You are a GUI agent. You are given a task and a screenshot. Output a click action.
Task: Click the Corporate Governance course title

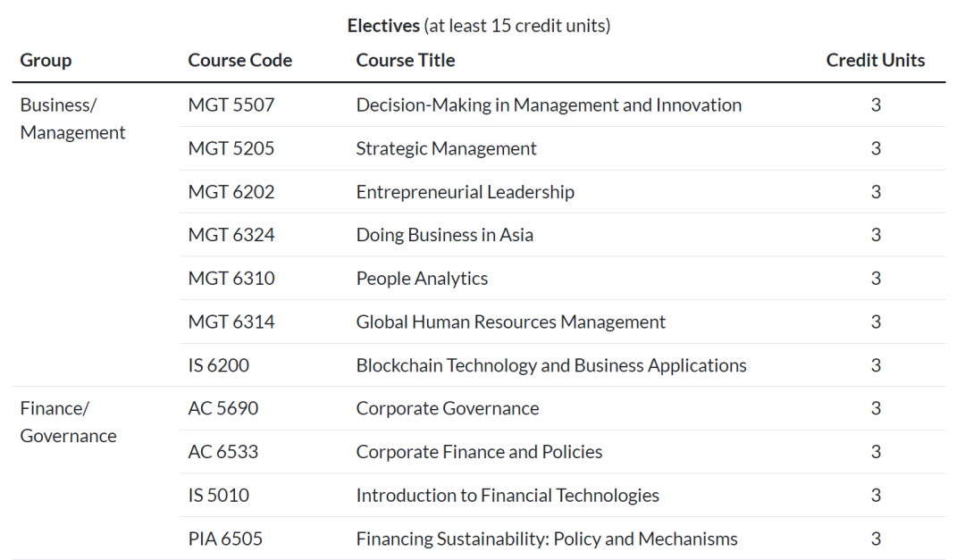click(x=447, y=408)
